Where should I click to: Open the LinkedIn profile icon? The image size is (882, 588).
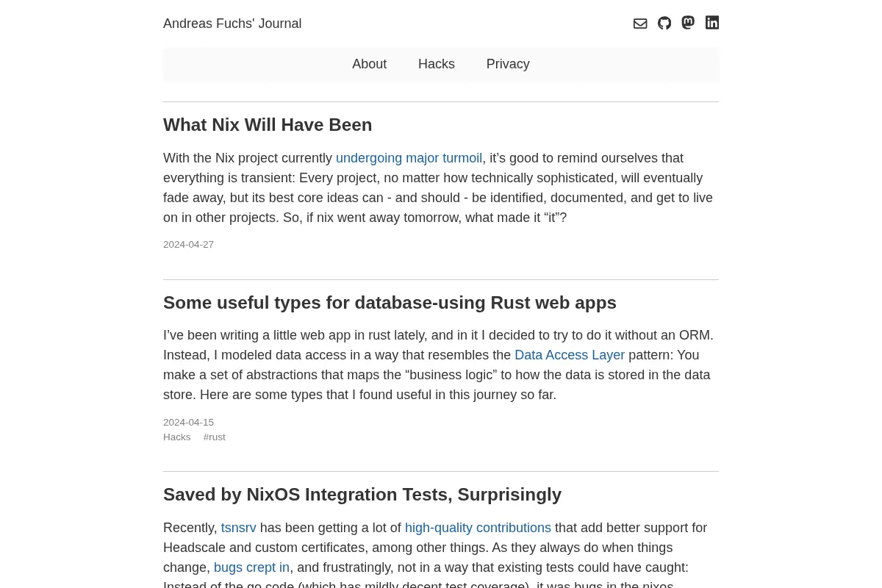712,23
